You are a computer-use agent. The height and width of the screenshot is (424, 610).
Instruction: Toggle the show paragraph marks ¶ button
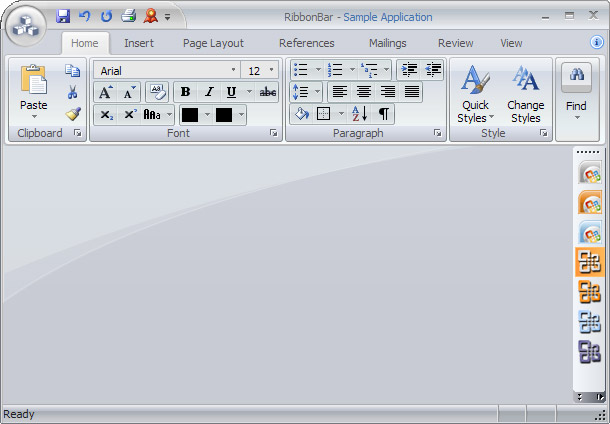(x=384, y=114)
